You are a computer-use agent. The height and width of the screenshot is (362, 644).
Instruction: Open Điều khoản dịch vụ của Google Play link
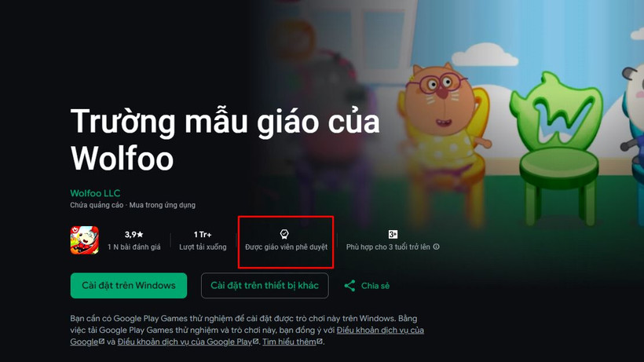[185, 342]
